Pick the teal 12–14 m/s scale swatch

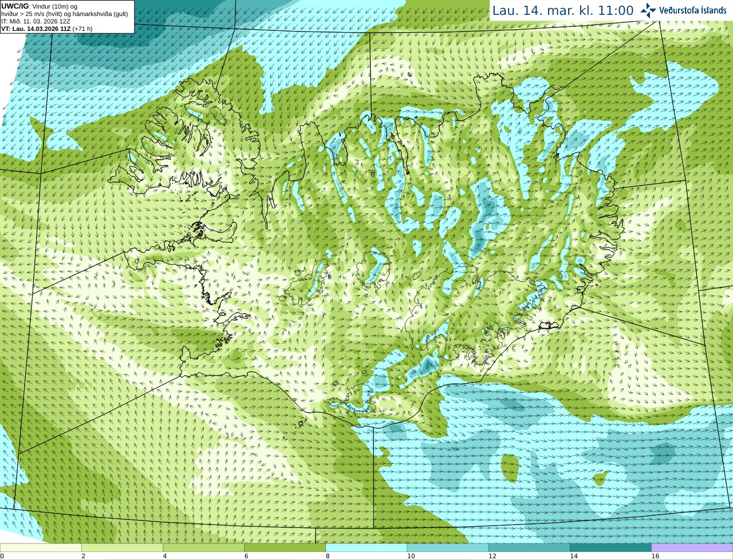[529, 548]
